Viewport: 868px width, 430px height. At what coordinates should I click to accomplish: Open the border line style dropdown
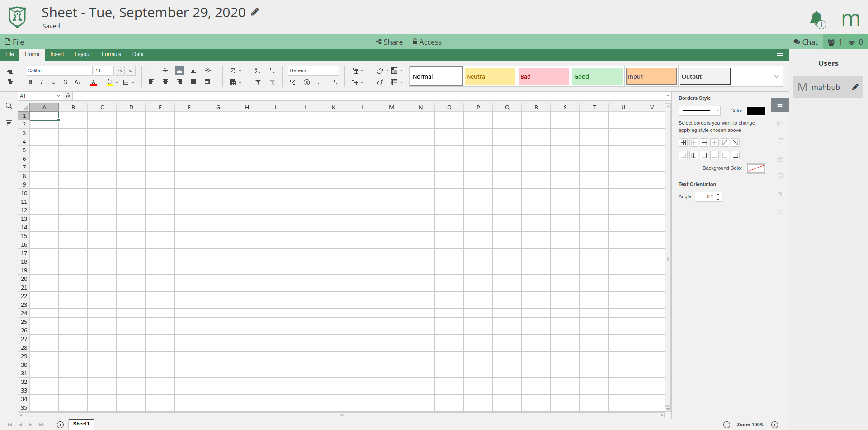(699, 111)
